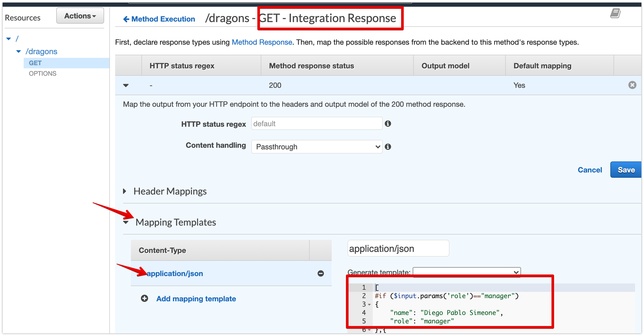The image size is (644, 336).
Task: Click Cancel to discard changes
Action: [x=590, y=170]
